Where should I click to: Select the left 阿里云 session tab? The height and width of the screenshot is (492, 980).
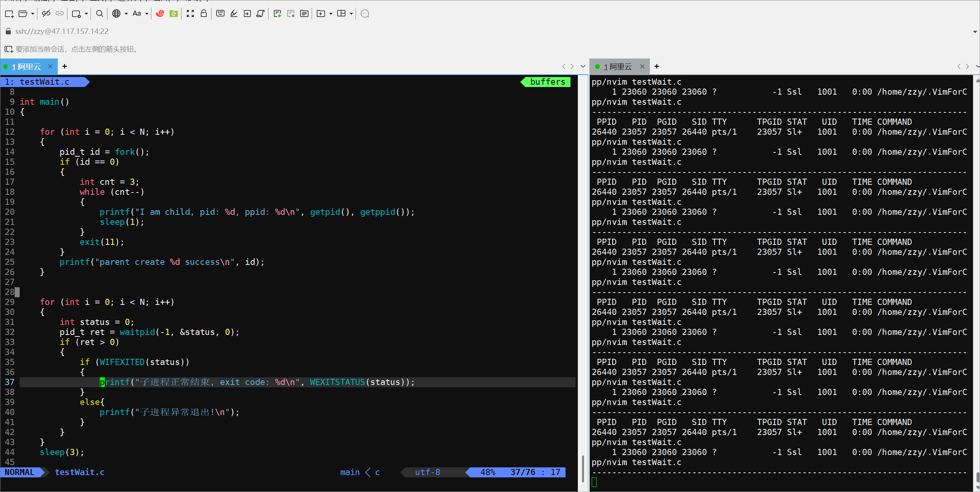pyautogui.click(x=27, y=67)
